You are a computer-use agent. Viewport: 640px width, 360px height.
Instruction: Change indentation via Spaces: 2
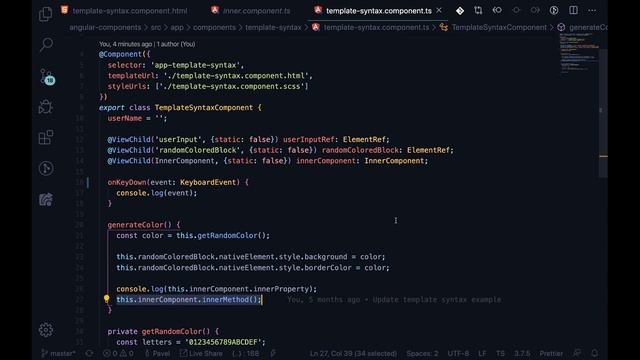click(422, 353)
